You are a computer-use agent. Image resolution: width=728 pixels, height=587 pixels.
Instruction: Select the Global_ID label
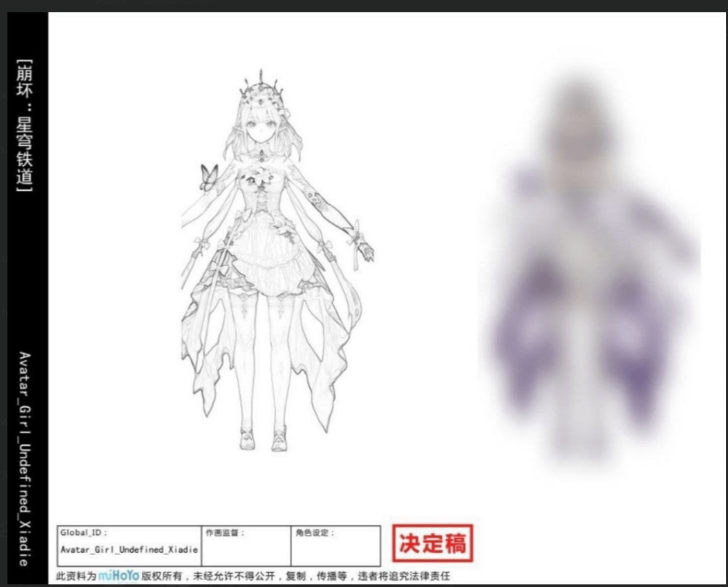(x=84, y=533)
